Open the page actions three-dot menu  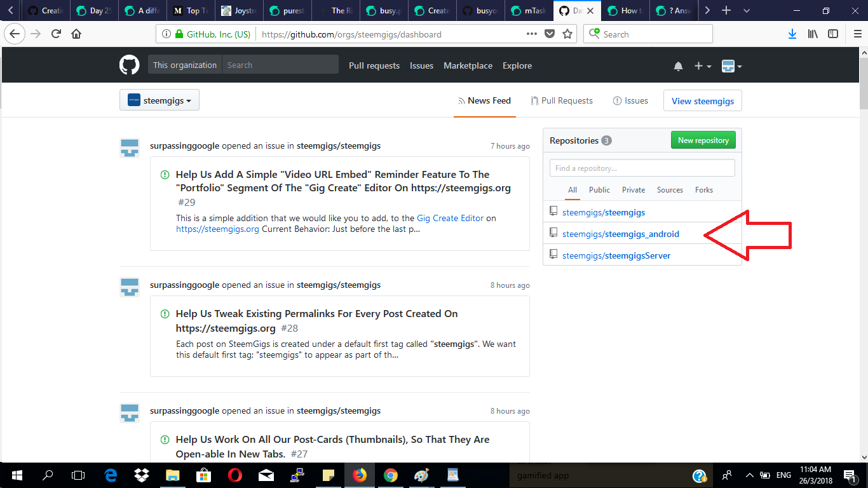(x=532, y=34)
